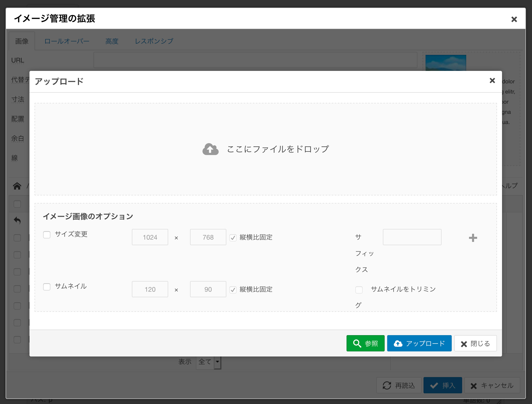Close the アップロード dialog with X icon
The image size is (532, 404).
click(492, 81)
